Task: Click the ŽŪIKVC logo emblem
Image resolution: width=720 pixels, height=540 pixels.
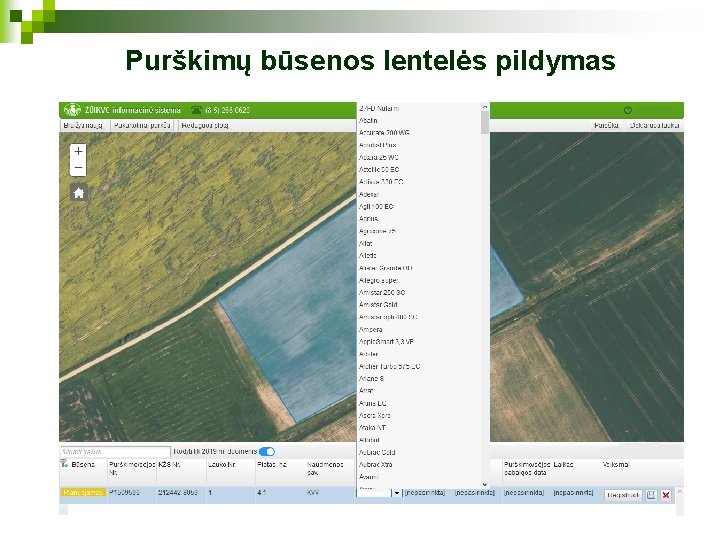Action: 72,110
